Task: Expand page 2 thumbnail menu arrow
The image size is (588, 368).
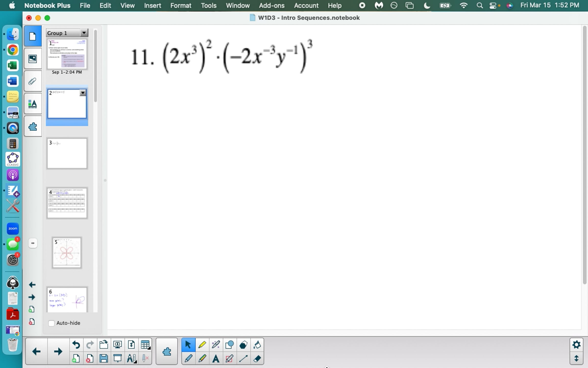Action: coord(83,93)
